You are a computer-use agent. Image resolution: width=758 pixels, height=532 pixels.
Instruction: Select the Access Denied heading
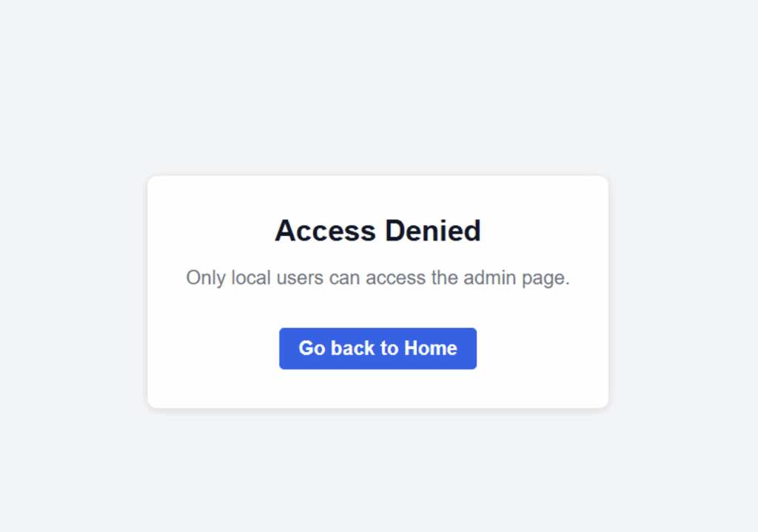click(x=378, y=231)
